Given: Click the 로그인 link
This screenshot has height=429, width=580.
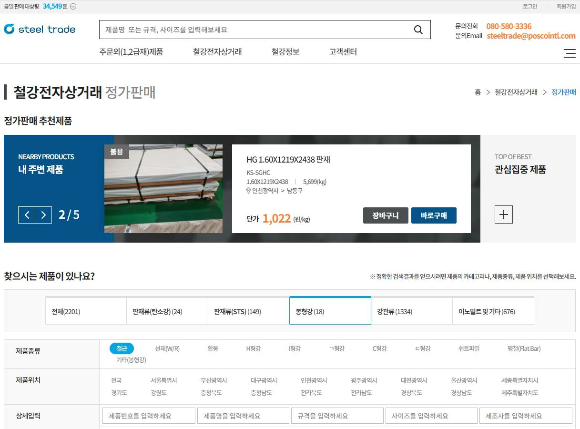Looking at the screenshot, I should click(530, 6).
